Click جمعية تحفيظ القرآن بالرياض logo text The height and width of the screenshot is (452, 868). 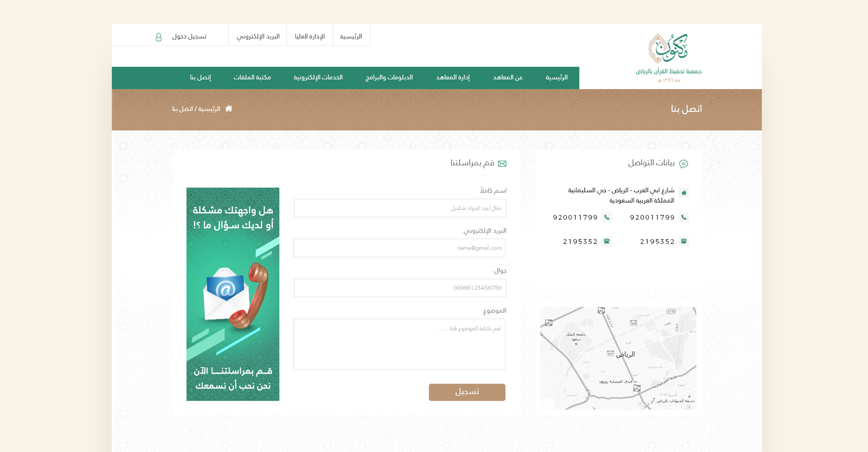pyautogui.click(x=668, y=71)
